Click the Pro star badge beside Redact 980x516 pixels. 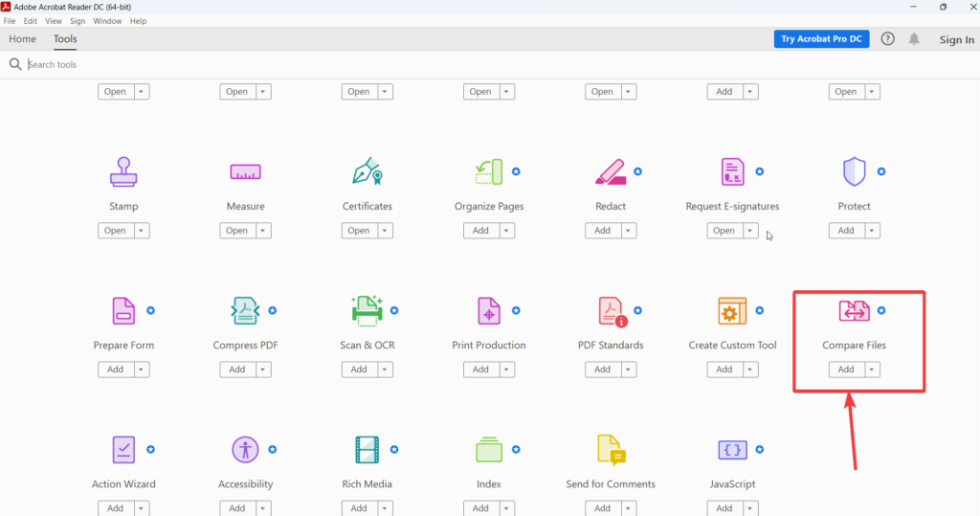coord(637,171)
